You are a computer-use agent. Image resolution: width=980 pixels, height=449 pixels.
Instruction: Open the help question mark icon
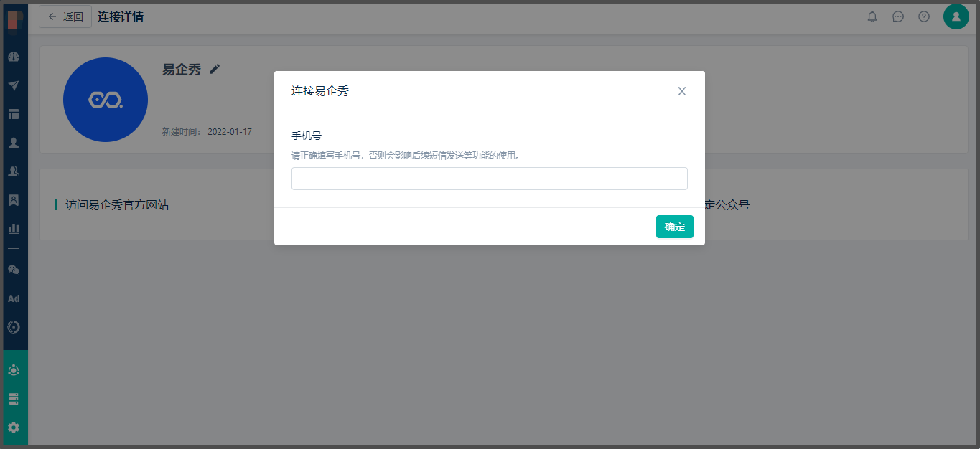coord(924,16)
